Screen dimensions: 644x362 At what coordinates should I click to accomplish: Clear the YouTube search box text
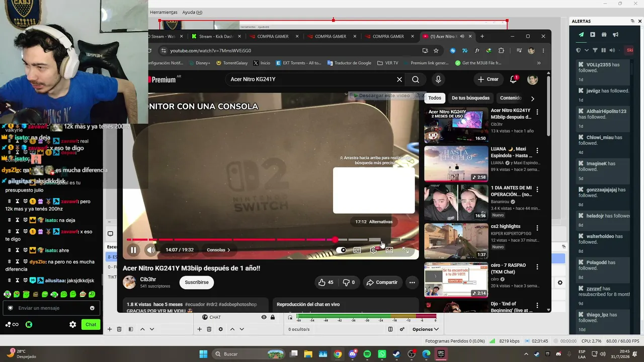pos(399,79)
